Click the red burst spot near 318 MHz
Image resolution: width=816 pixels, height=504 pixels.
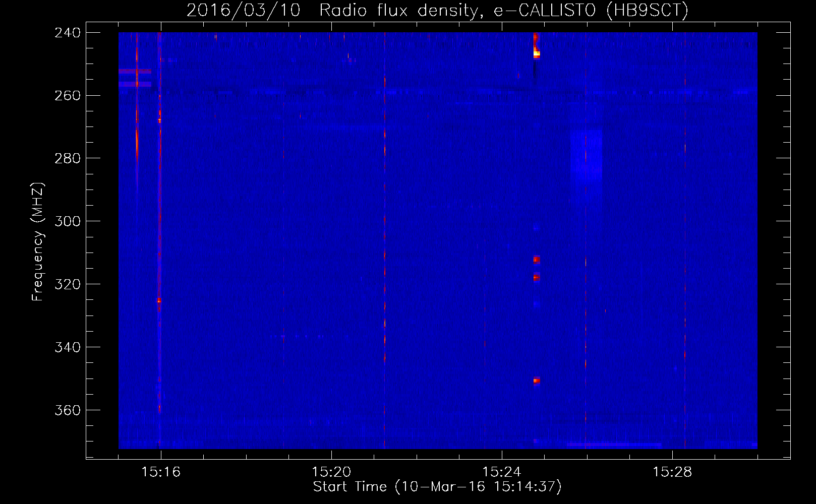pos(537,278)
